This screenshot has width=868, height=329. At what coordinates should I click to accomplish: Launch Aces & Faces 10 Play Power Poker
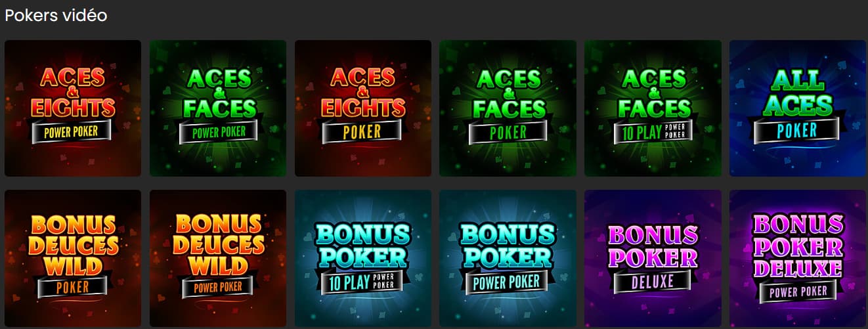tap(653, 108)
